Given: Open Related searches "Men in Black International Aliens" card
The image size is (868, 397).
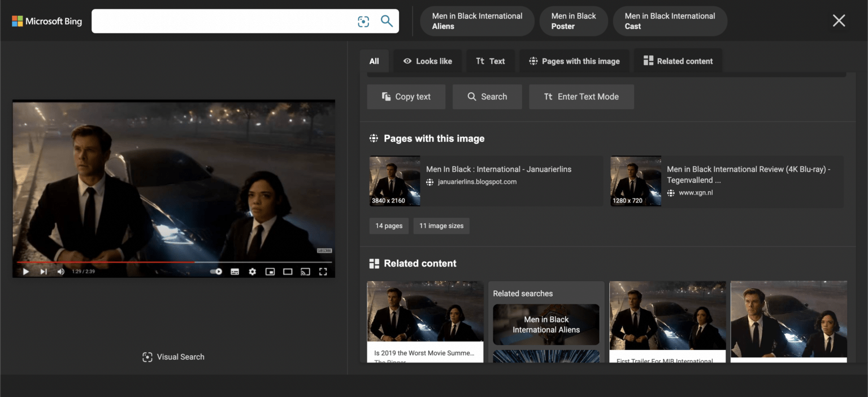Looking at the screenshot, I should [546, 325].
